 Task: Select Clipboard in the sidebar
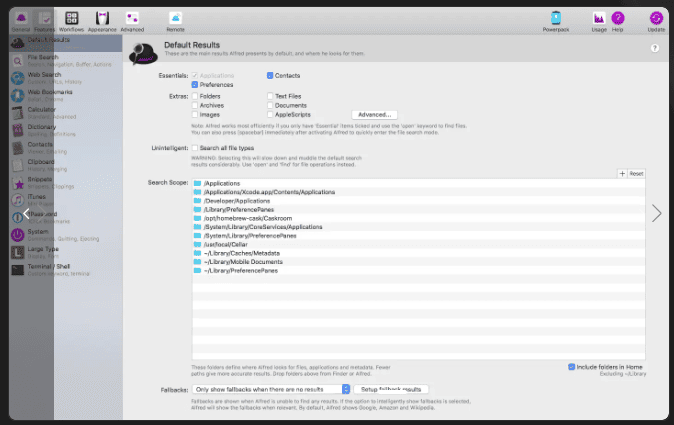point(66,165)
